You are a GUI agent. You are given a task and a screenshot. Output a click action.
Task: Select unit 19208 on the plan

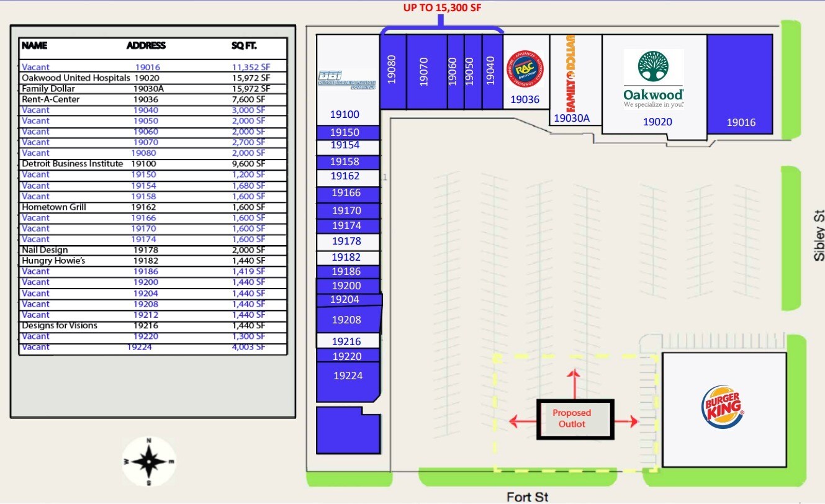(349, 320)
